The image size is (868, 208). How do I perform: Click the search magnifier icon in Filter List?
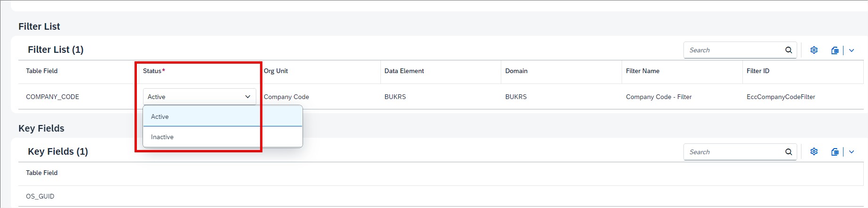(788, 50)
